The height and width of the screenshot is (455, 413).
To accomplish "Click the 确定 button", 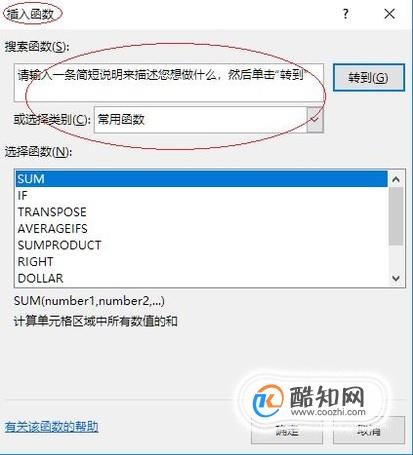I will [x=287, y=431].
